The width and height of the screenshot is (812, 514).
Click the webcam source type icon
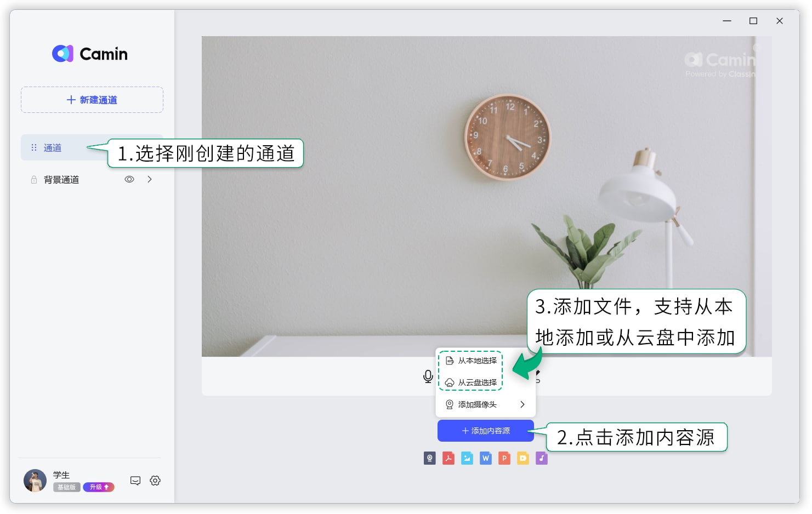pyautogui.click(x=430, y=458)
